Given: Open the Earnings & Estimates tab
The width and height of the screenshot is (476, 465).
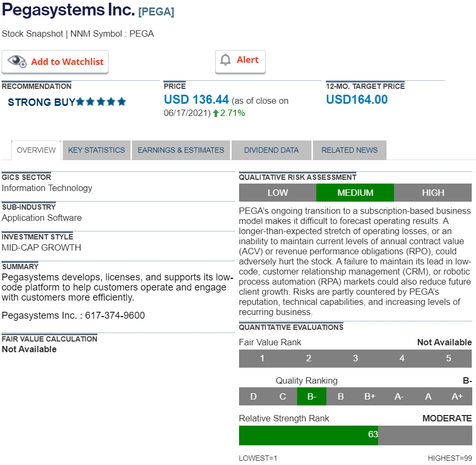Looking at the screenshot, I should point(181,150).
